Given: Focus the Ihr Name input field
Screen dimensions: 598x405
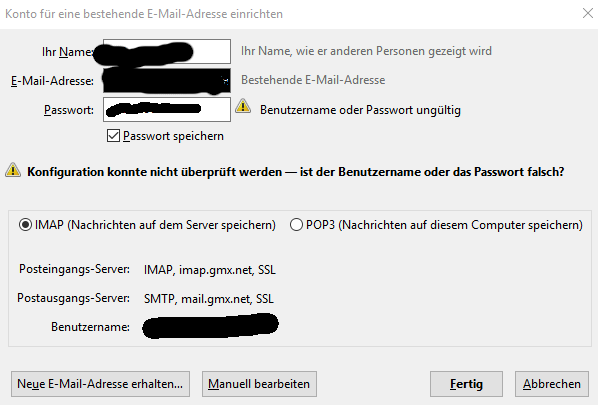Looking at the screenshot, I should (167, 51).
